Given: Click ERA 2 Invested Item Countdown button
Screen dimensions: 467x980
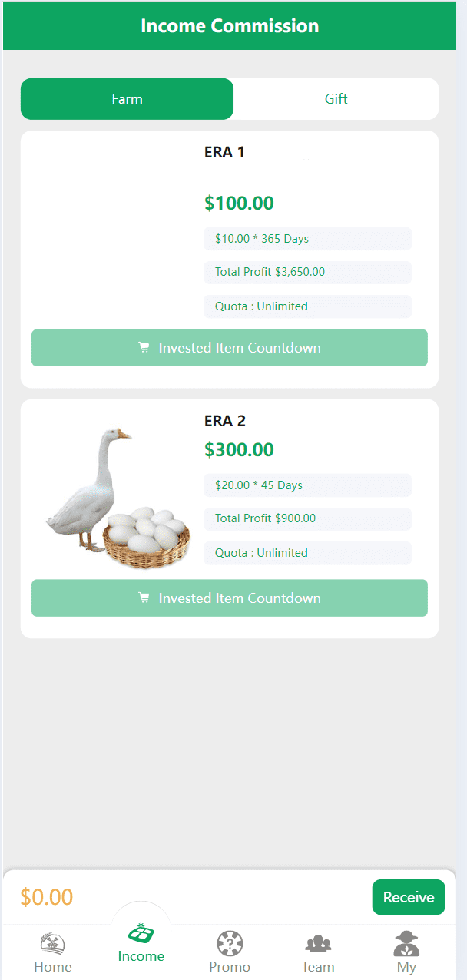Looking at the screenshot, I should coord(230,598).
